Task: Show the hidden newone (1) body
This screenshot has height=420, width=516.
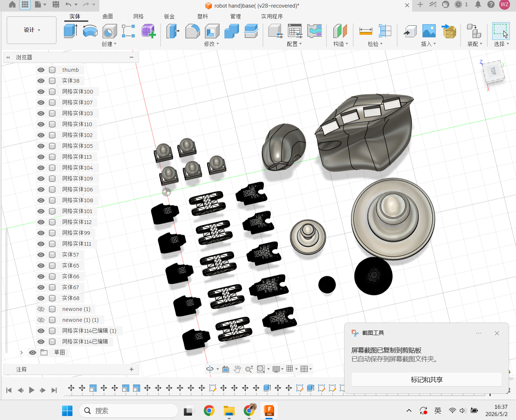Action: tap(41, 309)
